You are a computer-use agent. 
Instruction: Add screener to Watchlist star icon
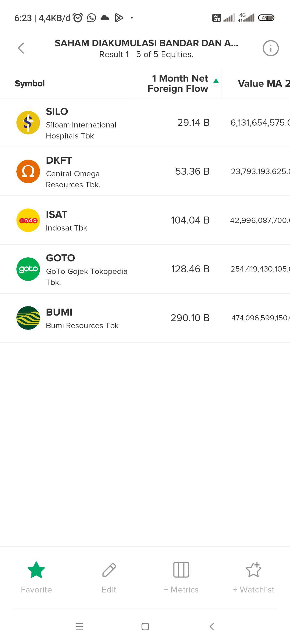click(x=253, y=570)
